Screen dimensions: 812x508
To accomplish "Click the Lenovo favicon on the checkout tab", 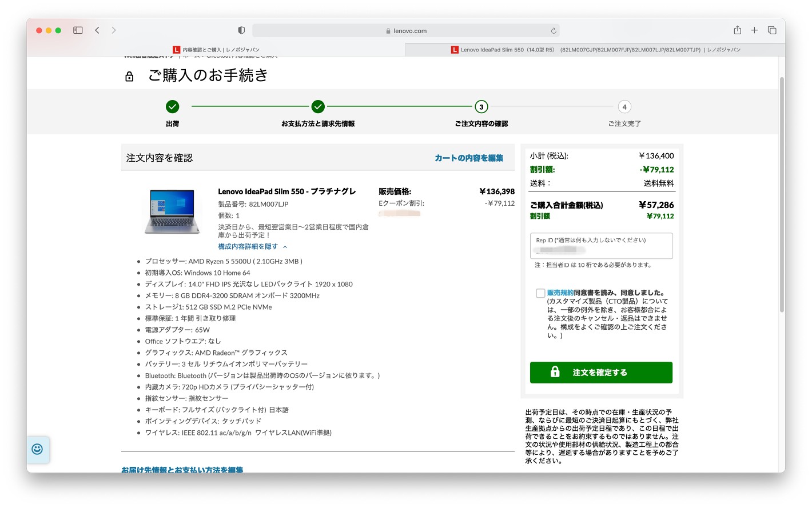I will tap(177, 50).
